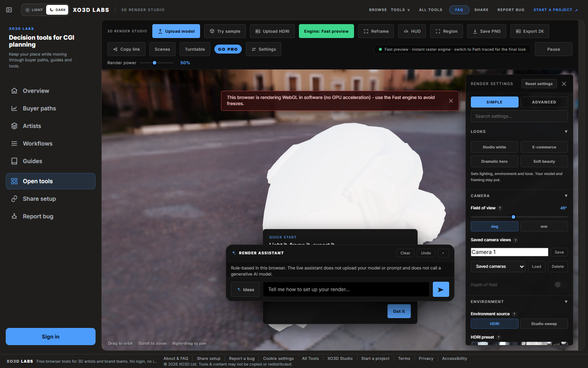
Task: Open Browse in the top navigation
Action: coord(378,10)
